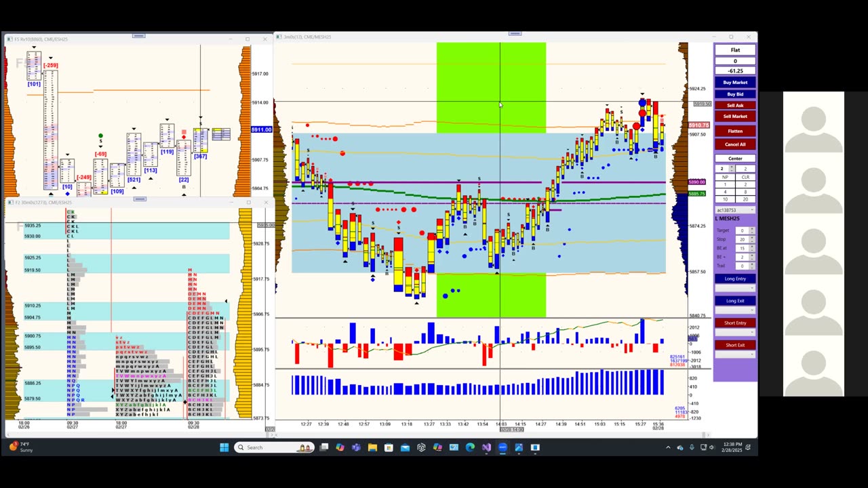Click the Sell Market button

[735, 116]
